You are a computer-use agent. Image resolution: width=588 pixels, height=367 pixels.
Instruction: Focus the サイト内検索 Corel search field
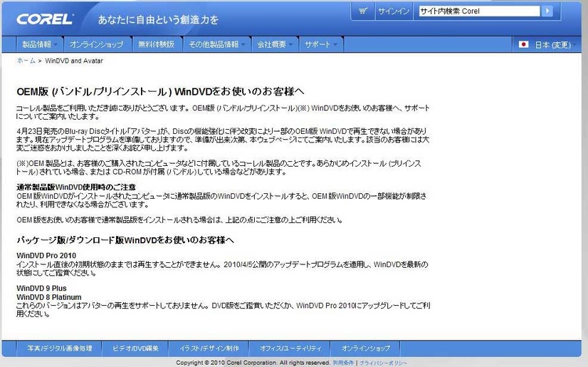pyautogui.click(x=479, y=11)
